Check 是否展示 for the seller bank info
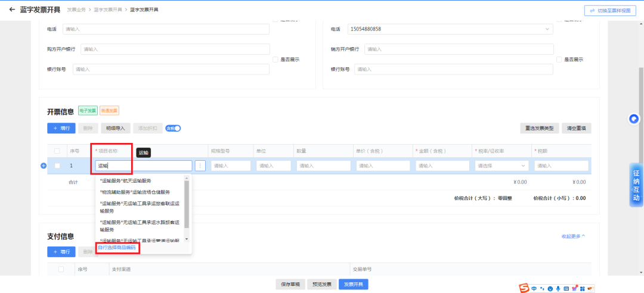The width and height of the screenshot is (644, 293). tap(559, 60)
